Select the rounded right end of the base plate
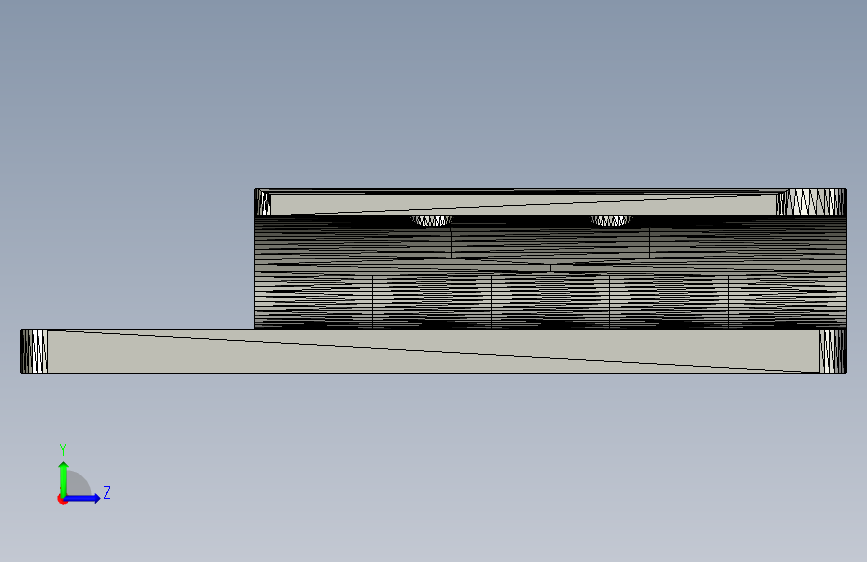 (x=832, y=351)
